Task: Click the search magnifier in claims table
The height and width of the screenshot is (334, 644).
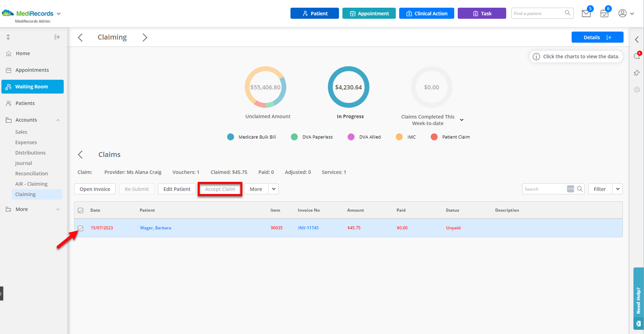Action: [580, 189]
